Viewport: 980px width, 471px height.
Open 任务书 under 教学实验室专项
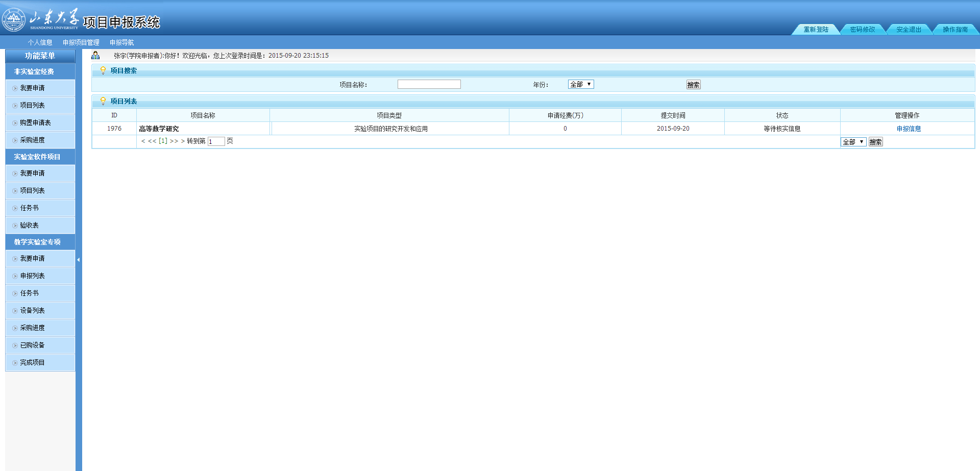click(40, 293)
